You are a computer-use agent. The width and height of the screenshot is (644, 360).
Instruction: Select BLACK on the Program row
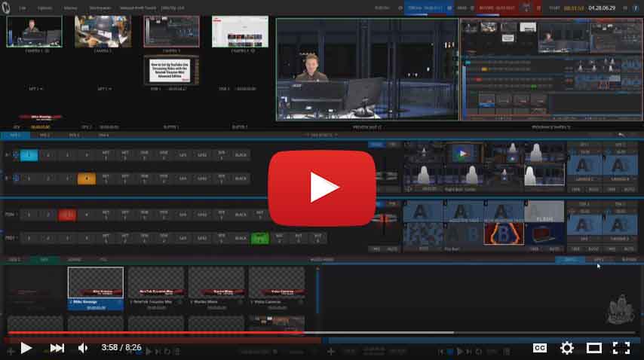[x=241, y=215]
